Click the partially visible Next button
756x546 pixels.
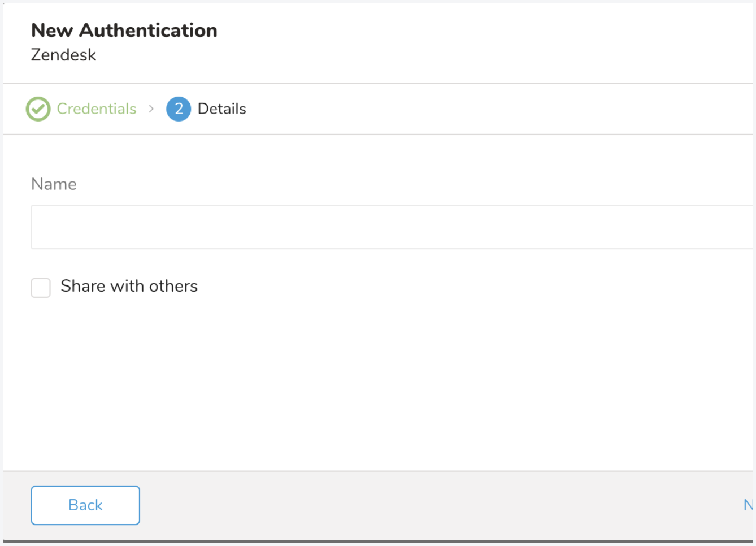point(748,505)
